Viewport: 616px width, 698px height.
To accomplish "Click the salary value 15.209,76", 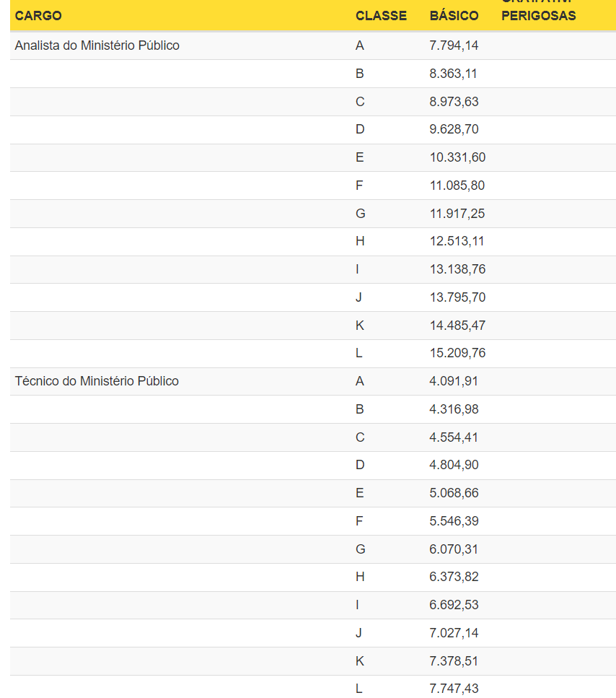I will (457, 353).
